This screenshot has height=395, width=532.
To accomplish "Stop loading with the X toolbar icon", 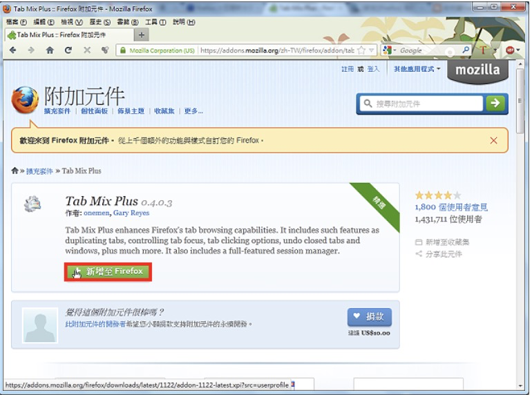I will click(87, 50).
